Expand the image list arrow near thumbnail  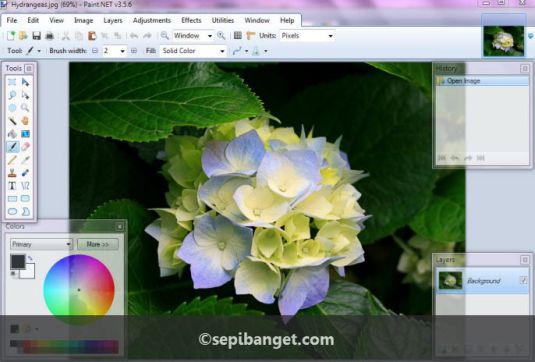click(531, 36)
